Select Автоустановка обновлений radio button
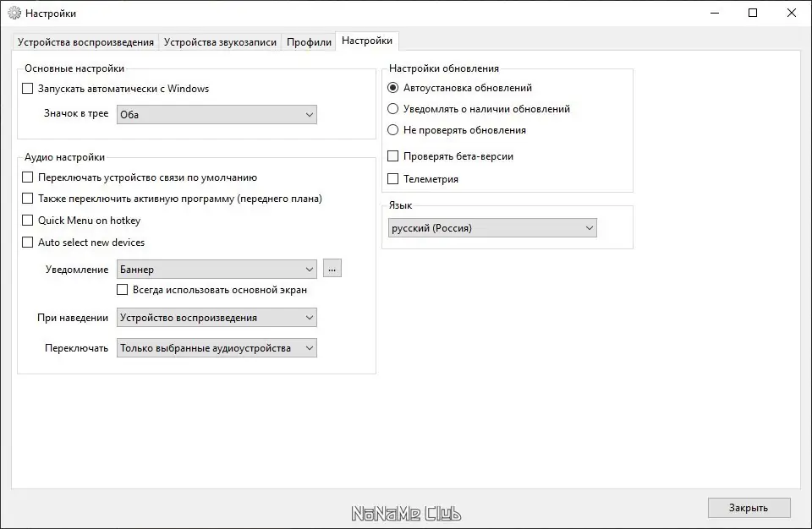This screenshot has width=812, height=529. (393, 88)
